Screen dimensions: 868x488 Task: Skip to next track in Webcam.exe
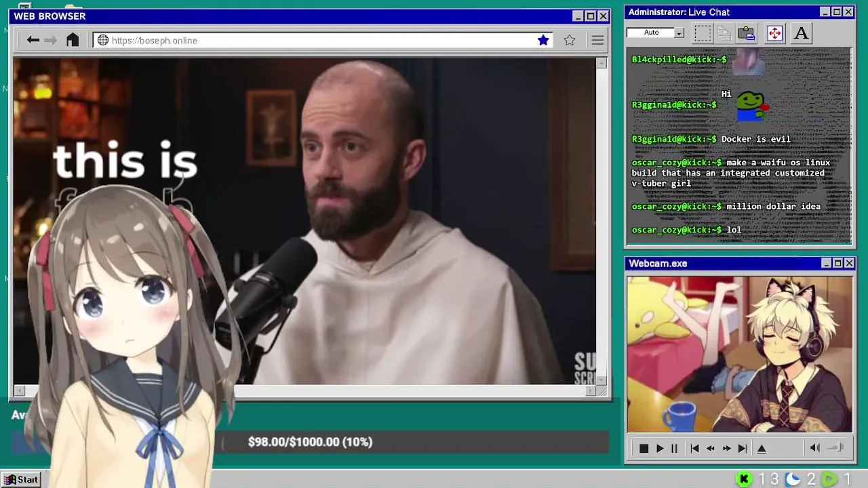[x=743, y=449]
